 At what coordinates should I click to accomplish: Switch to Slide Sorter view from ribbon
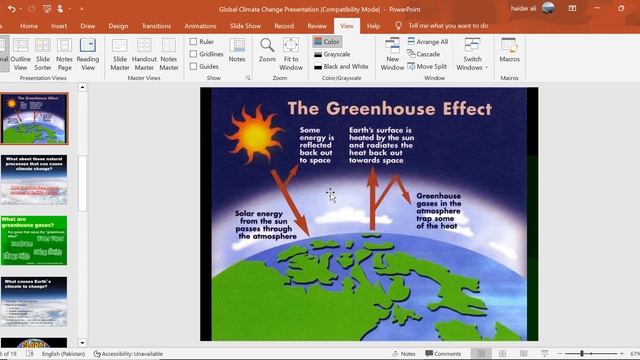(42, 54)
